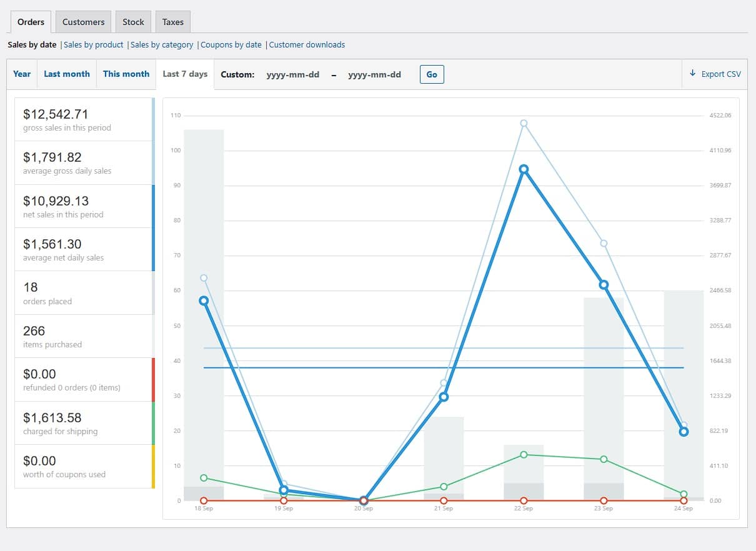Click the Export CSV download arrow icon
This screenshot has width=756, height=551.
tap(692, 74)
